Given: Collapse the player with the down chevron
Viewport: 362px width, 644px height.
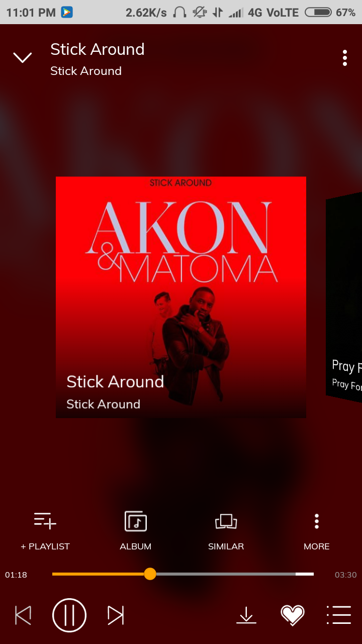Looking at the screenshot, I should pyautogui.click(x=23, y=58).
